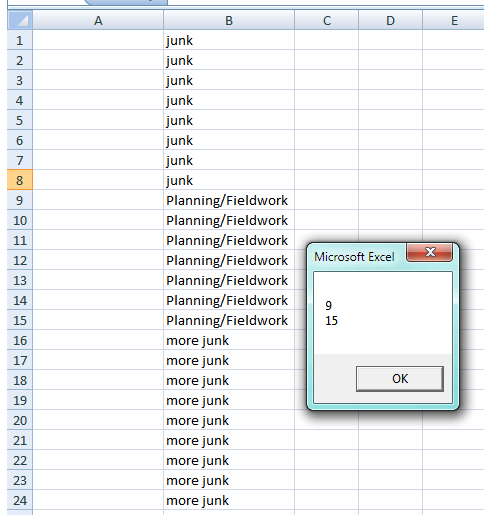Click empty cell A5
Screen dimensions: 484x515
[98, 120]
